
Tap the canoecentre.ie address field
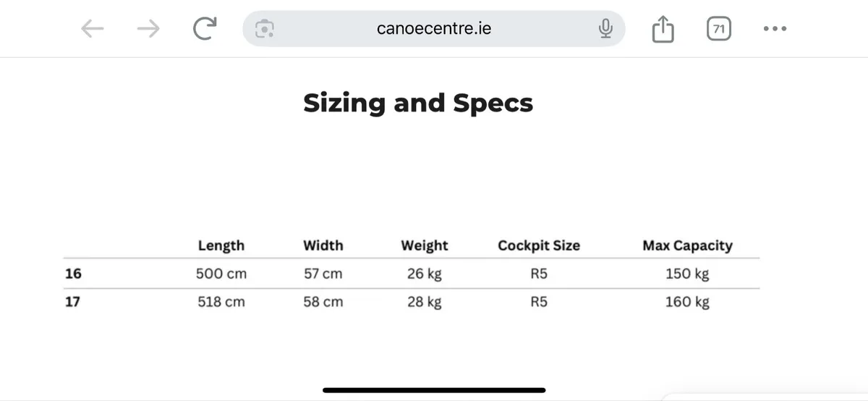click(434, 29)
